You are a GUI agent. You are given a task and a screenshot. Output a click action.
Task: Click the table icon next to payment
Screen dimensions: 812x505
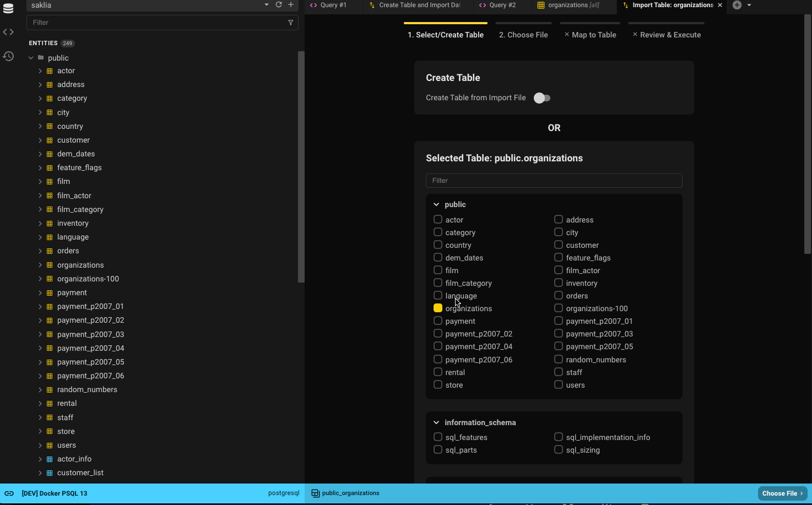click(50, 293)
